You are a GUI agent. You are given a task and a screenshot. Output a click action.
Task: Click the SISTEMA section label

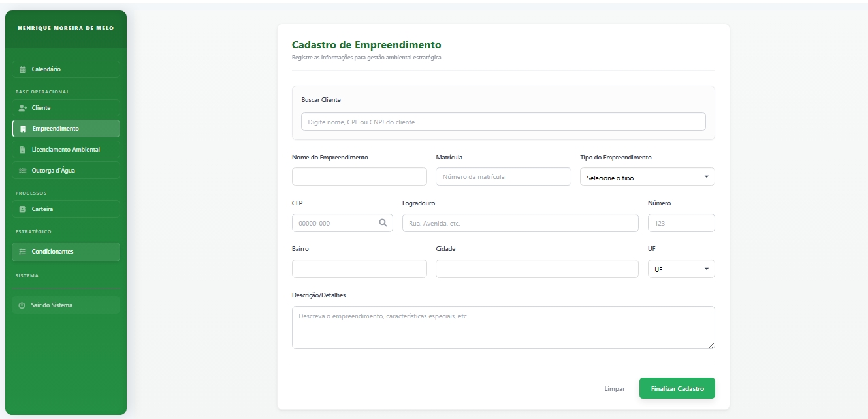pyautogui.click(x=27, y=276)
